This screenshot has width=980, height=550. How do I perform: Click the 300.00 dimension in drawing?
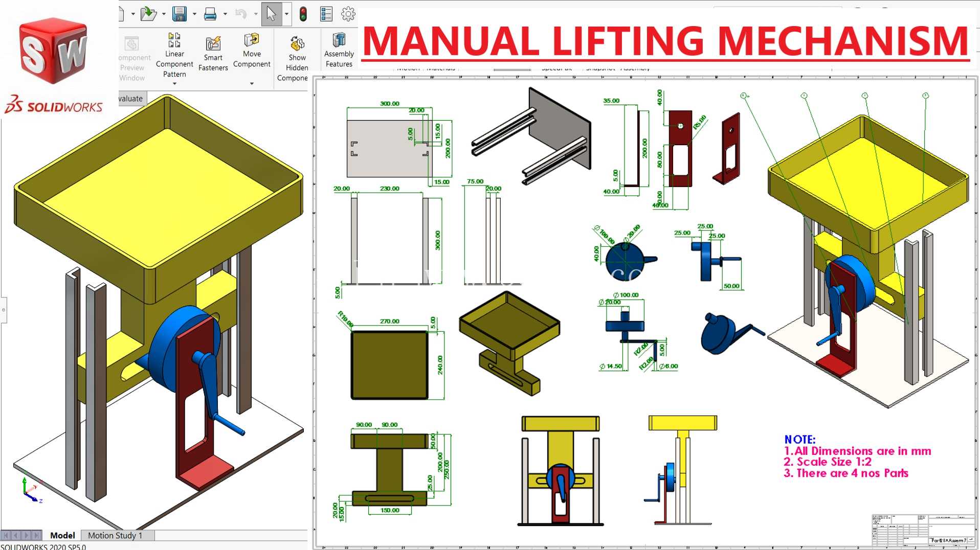389,103
